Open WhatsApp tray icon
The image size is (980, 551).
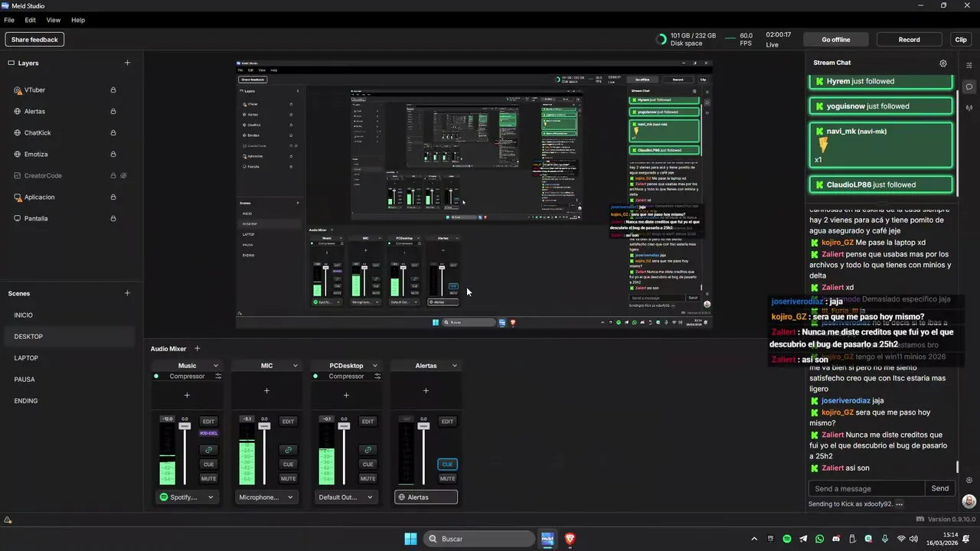(x=820, y=539)
